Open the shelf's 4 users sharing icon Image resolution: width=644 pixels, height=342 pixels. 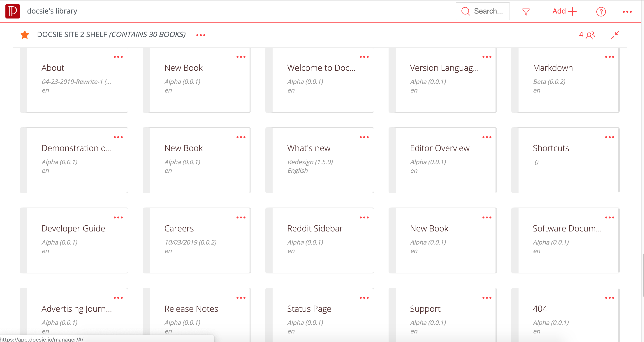(587, 35)
